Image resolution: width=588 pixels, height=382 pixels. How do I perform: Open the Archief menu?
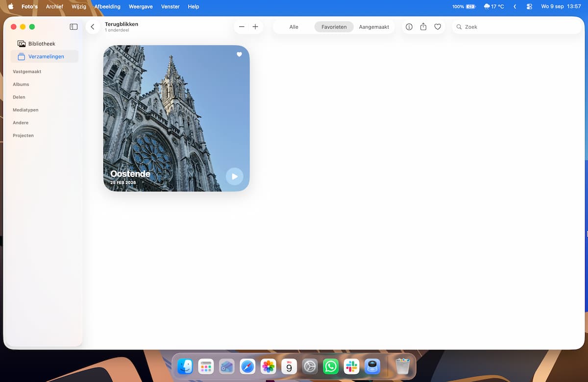(x=54, y=6)
